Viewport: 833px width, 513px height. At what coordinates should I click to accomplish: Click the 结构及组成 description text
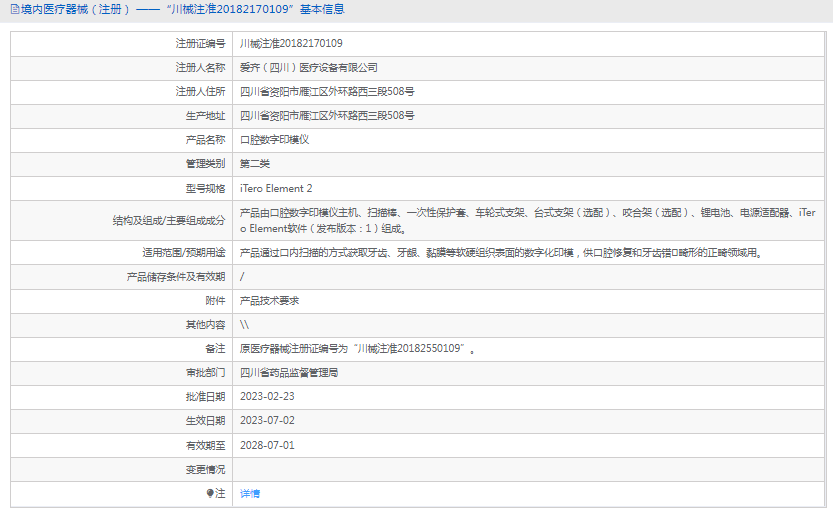pos(528,220)
